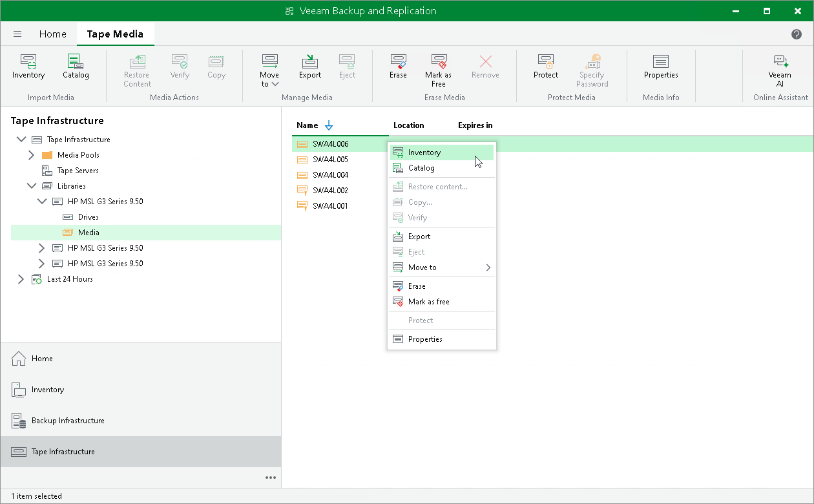Viewport: 814px width, 504px height.
Task: Switch to the Home tab
Action: 53,34
